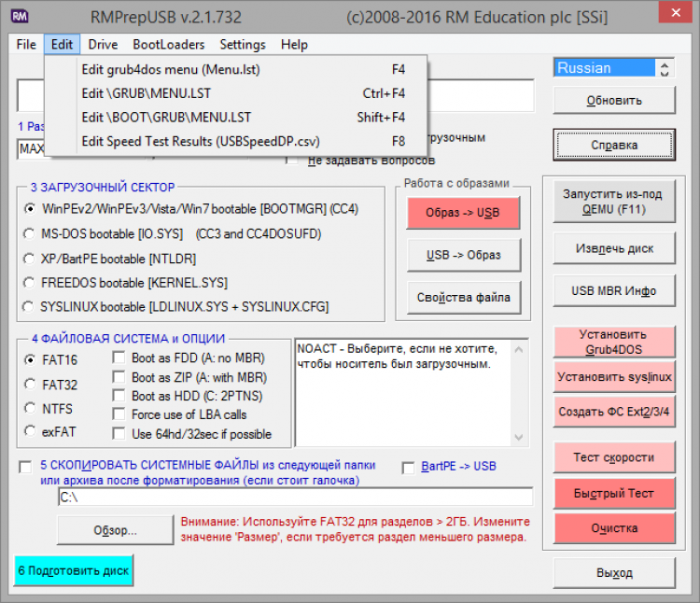Screen dimensions: 700x603
Task: Open the File menu
Action: coord(26,45)
